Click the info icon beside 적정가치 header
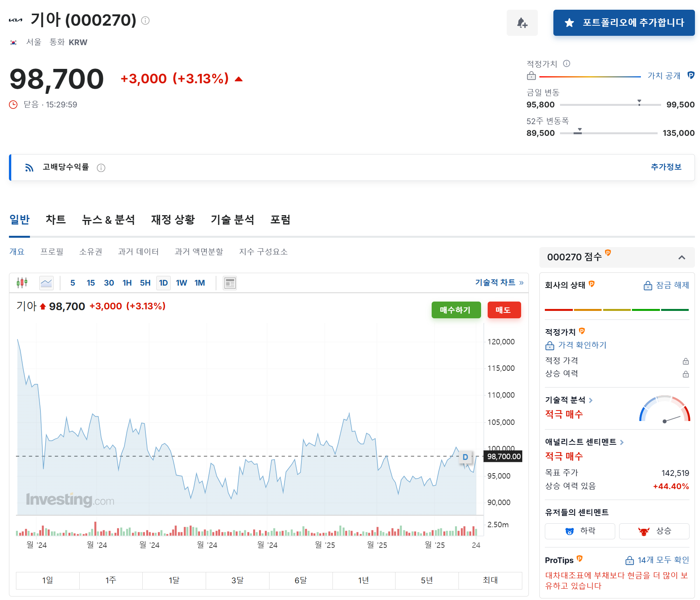Image resolution: width=700 pixels, height=600 pixels. click(x=567, y=63)
